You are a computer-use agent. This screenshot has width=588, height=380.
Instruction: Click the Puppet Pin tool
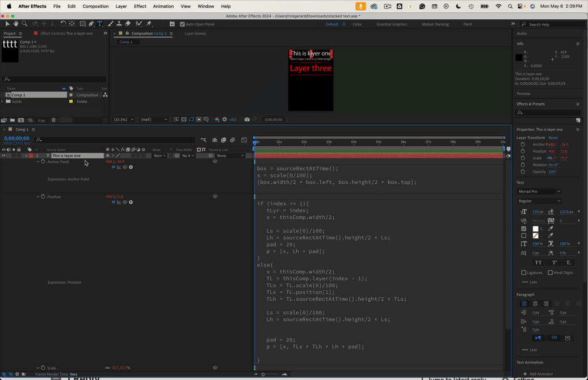[149, 24]
